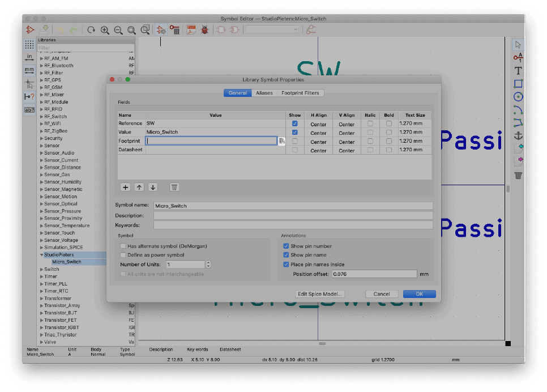
Task: Enable Italic for Reference field
Action: click(370, 123)
